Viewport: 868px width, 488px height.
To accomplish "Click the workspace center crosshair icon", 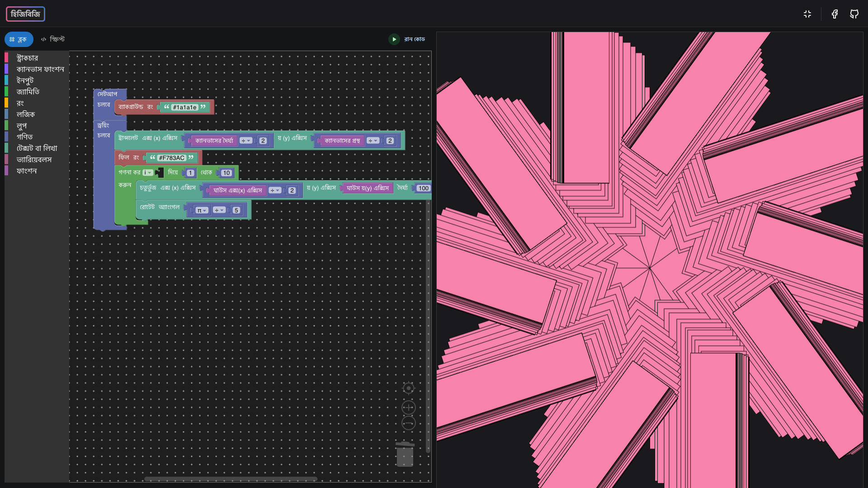I will [408, 388].
